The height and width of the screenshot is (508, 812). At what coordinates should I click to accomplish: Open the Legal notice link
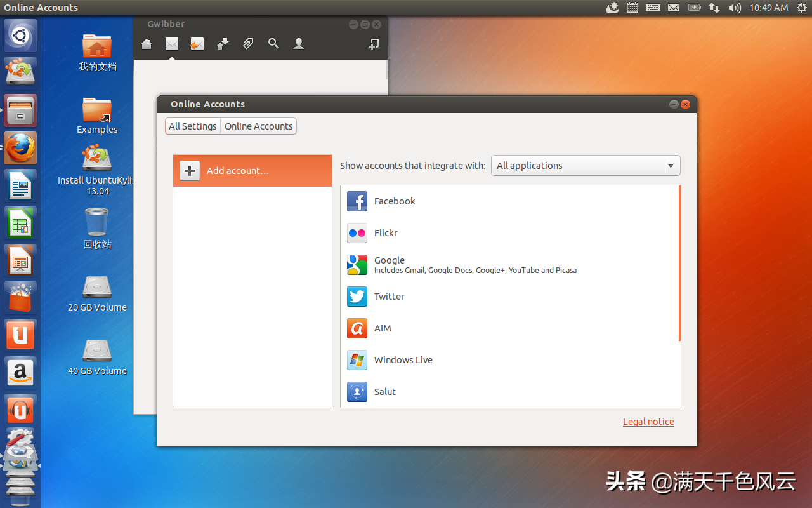pos(648,422)
